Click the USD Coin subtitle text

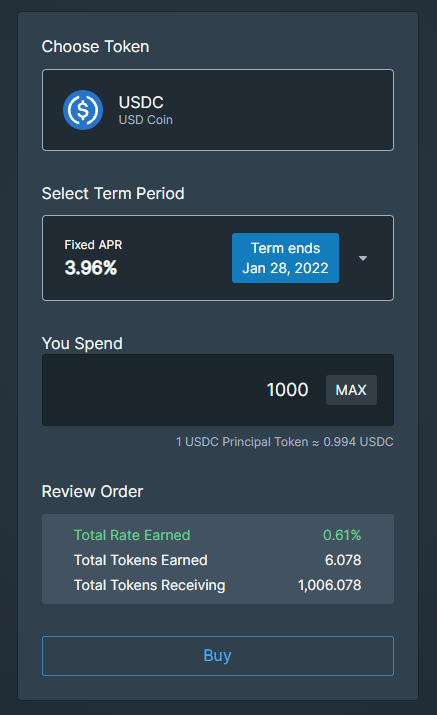[x=146, y=120]
